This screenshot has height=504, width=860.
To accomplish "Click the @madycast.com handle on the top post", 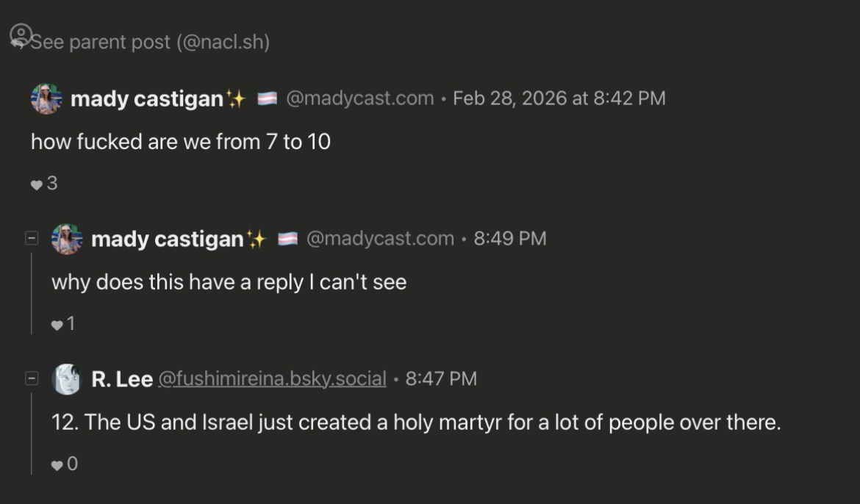I will 359,98.
